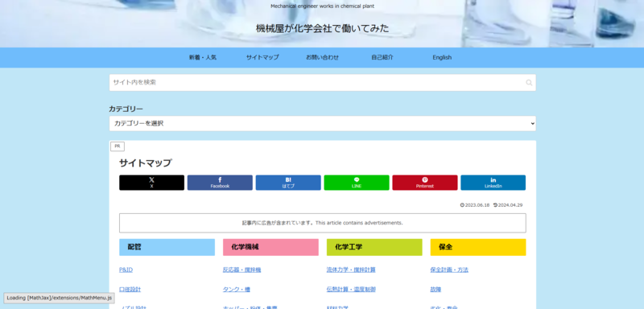
Task: Open the P&ID link
Action: [126, 270]
